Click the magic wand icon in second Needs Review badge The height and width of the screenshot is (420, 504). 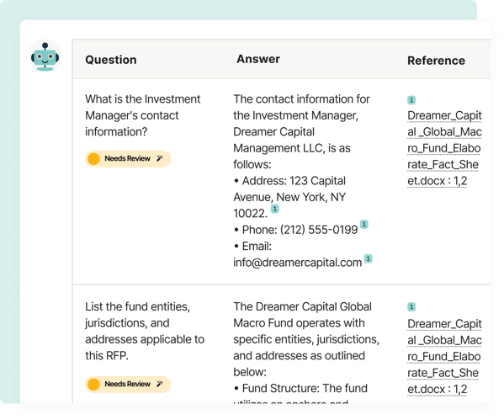pyautogui.click(x=159, y=384)
